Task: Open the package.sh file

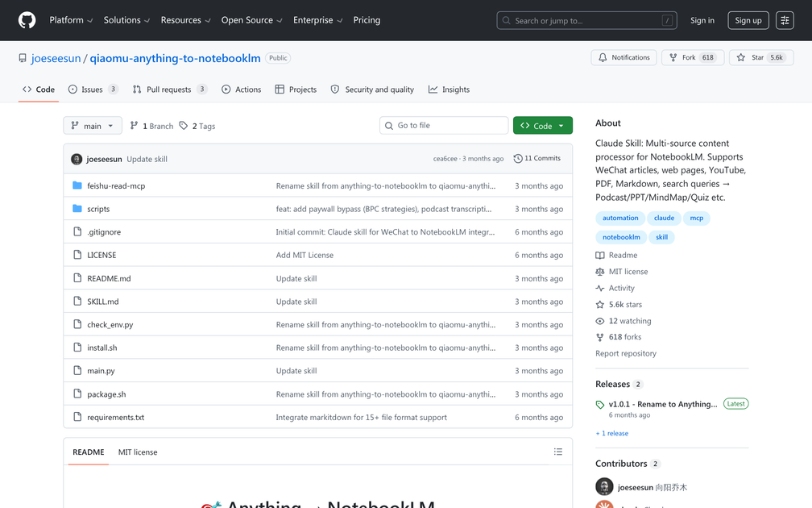Action: pos(106,394)
